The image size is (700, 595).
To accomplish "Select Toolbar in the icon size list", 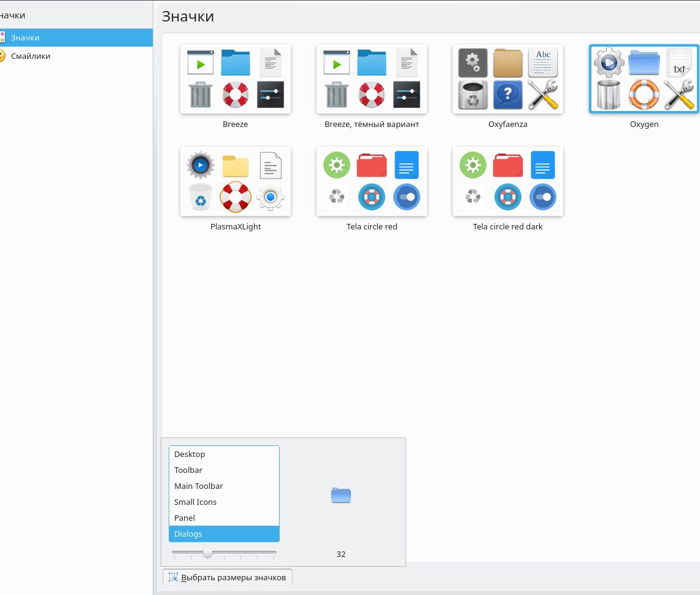I will 224,470.
